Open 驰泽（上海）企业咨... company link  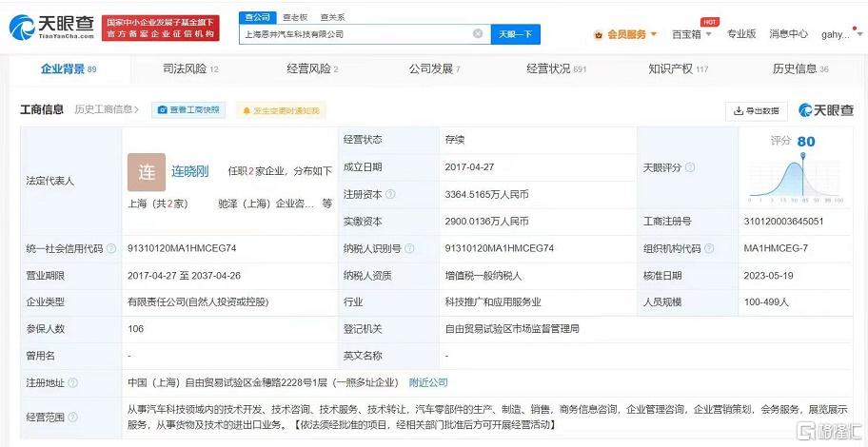tap(266, 204)
